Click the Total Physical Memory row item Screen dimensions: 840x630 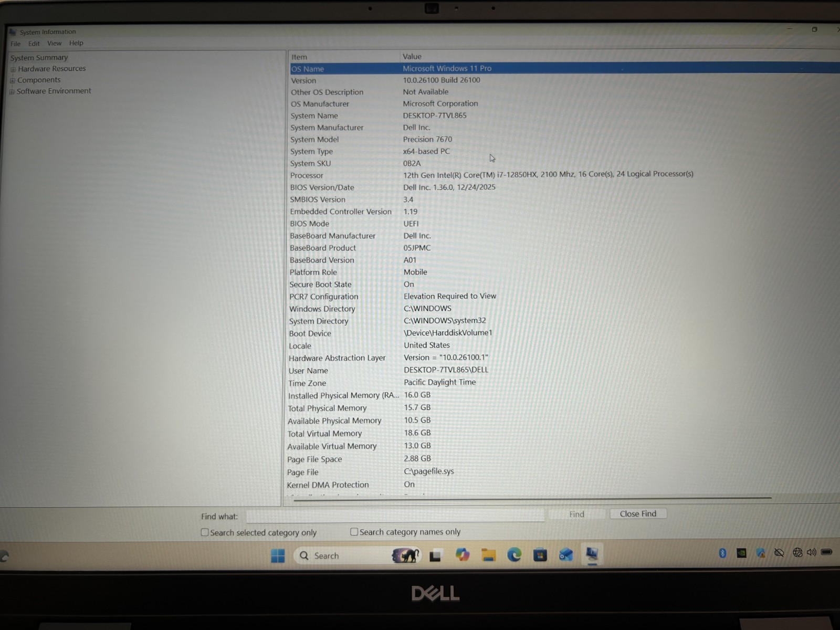(327, 408)
